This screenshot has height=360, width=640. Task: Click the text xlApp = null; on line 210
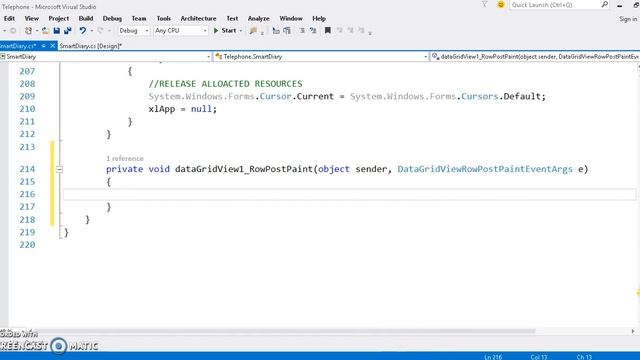182,109
